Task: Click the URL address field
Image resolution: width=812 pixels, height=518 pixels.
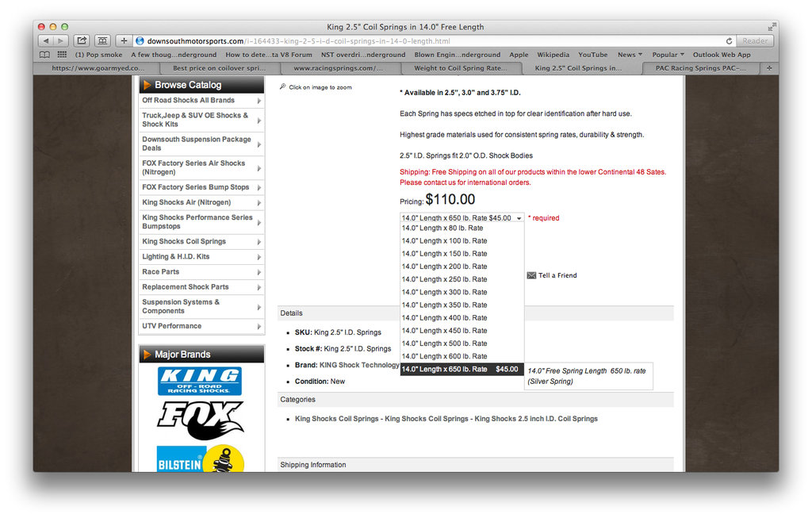Action: (x=430, y=41)
